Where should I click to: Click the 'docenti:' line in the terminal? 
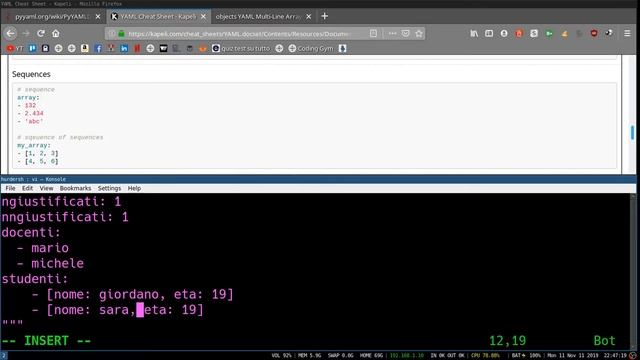pos(31,233)
